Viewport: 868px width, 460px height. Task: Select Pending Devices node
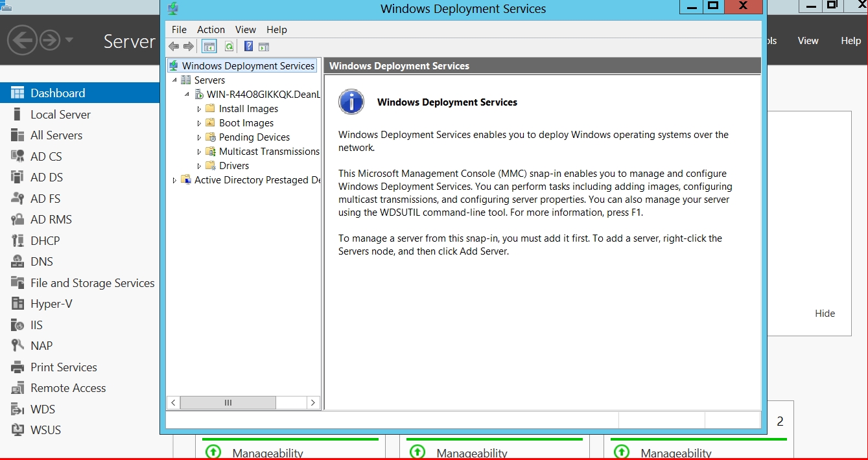254,137
